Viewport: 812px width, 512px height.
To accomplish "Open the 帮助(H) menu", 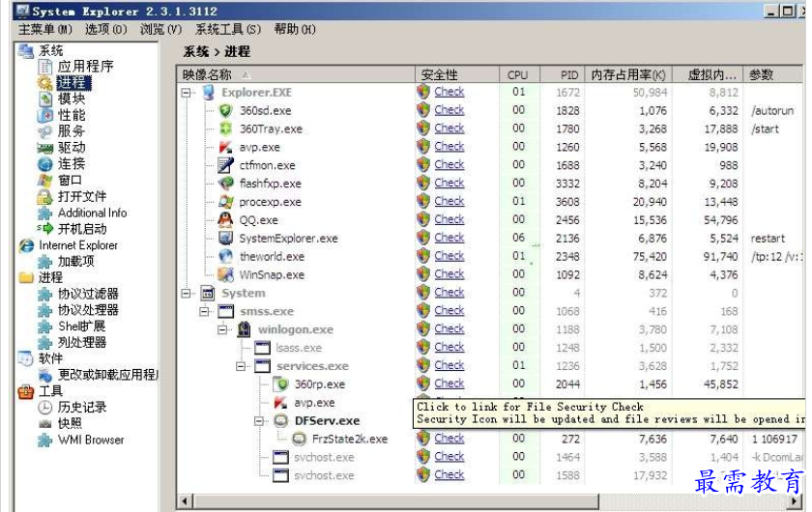I will [x=295, y=29].
